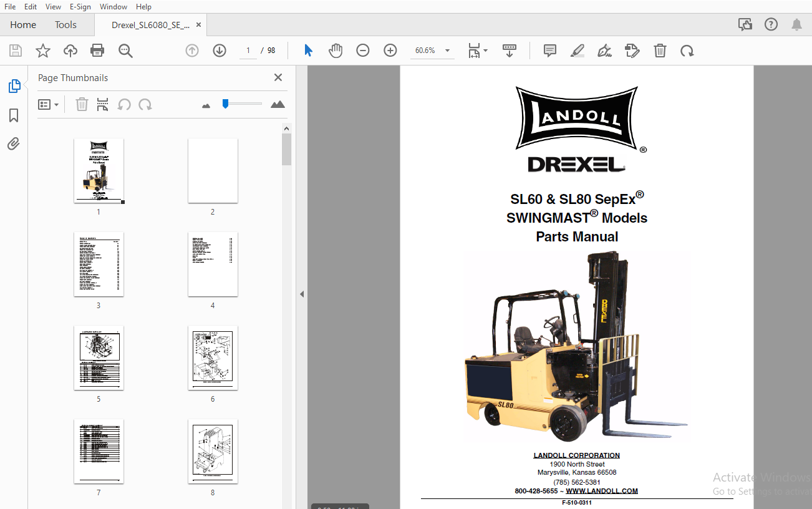Enlarge thumbnail size large mountain icon
This screenshot has width=812, height=509.
tap(278, 104)
